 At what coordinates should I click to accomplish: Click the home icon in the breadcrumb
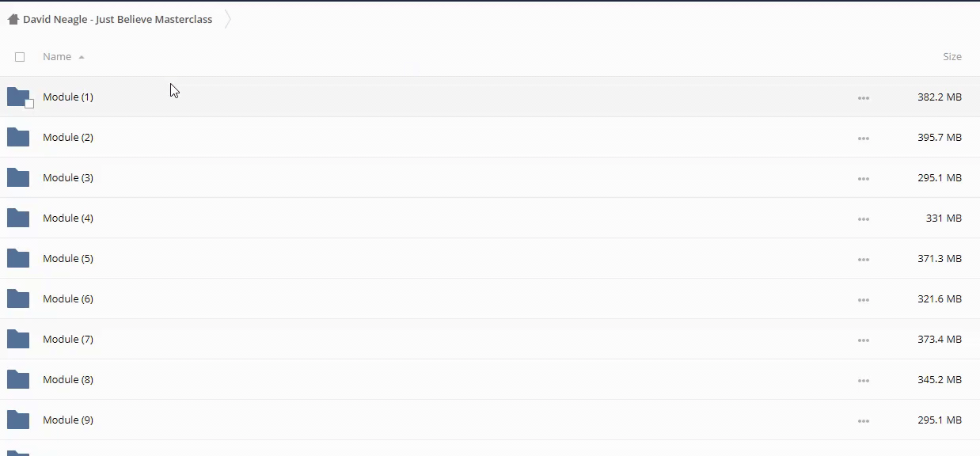point(13,20)
